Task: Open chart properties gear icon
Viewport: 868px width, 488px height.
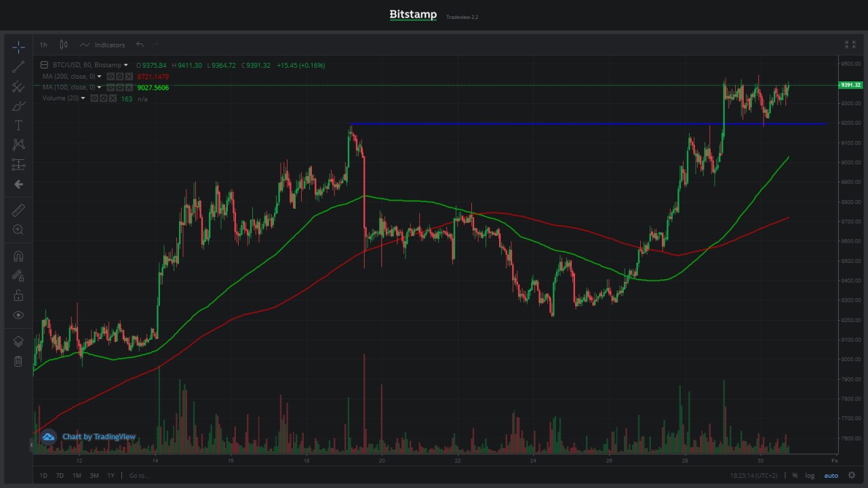Action: point(852,476)
